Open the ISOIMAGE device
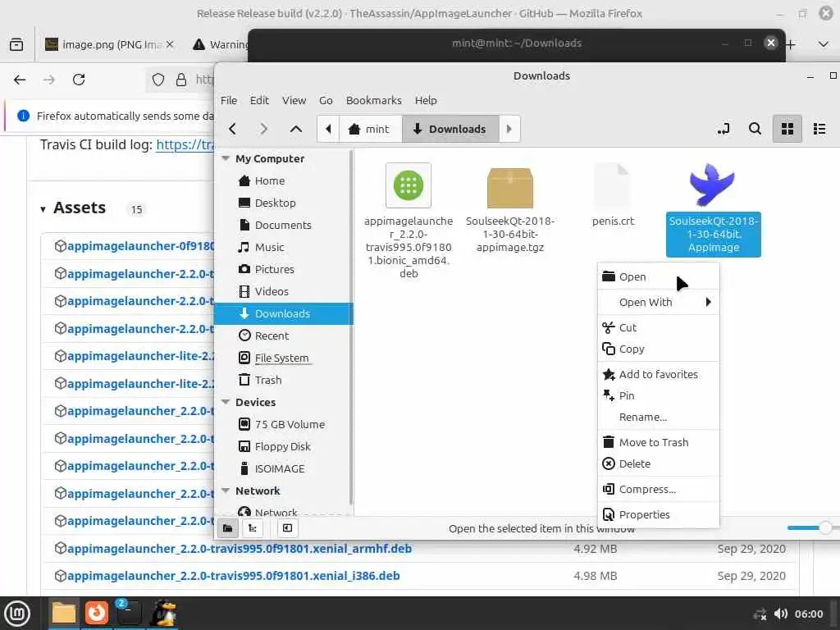The width and height of the screenshot is (840, 630). (279, 468)
